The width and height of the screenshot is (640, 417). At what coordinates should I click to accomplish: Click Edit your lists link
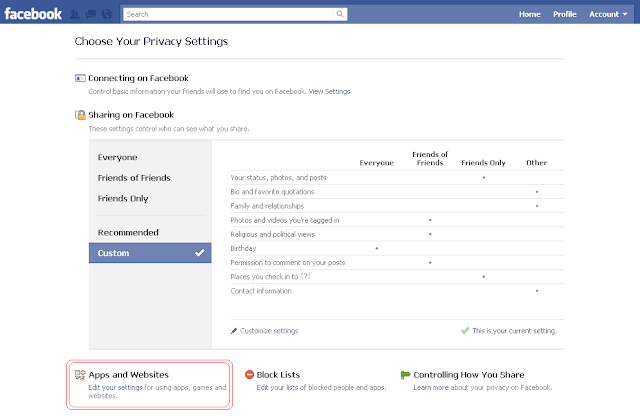pyautogui.click(x=277, y=387)
